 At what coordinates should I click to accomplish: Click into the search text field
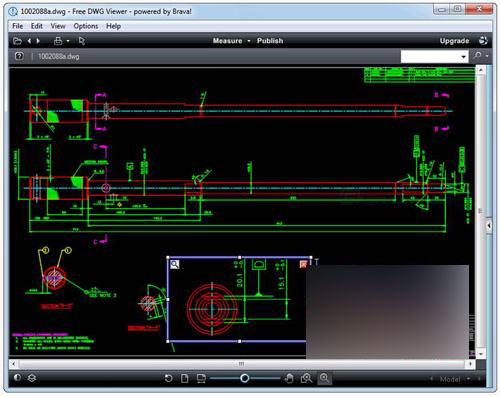pyautogui.click(x=430, y=56)
